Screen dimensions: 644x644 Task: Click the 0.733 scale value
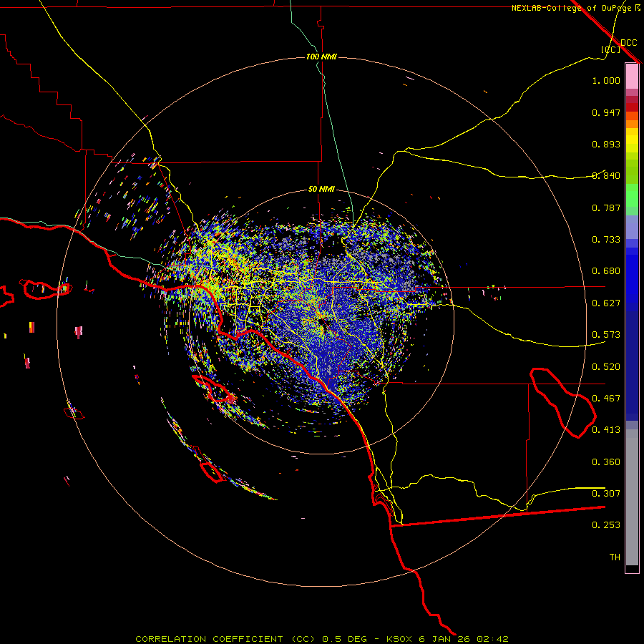(x=606, y=240)
